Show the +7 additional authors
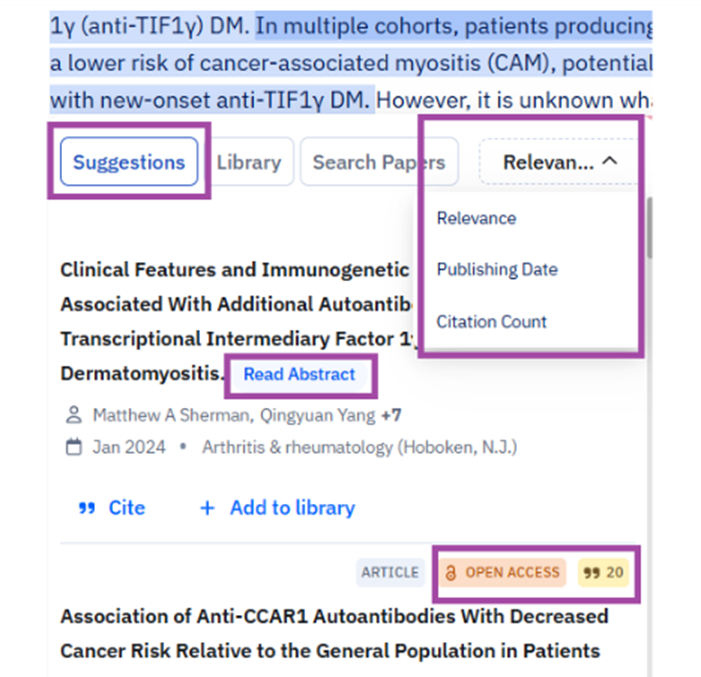The image size is (701, 677). [392, 414]
